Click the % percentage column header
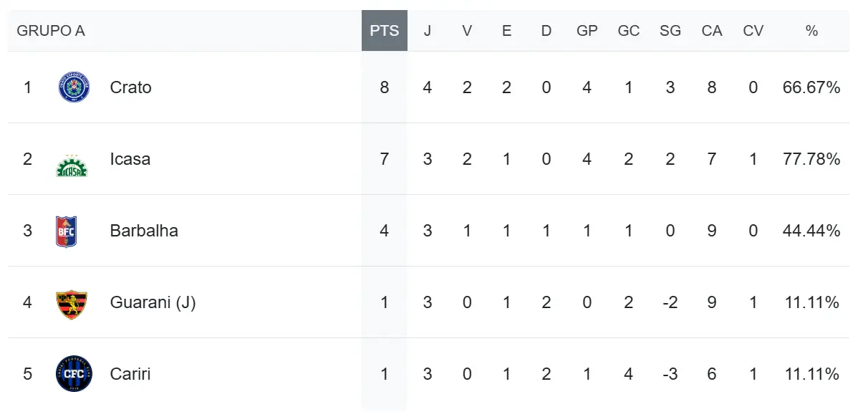Screen dimensions: 868x417 click(x=811, y=31)
